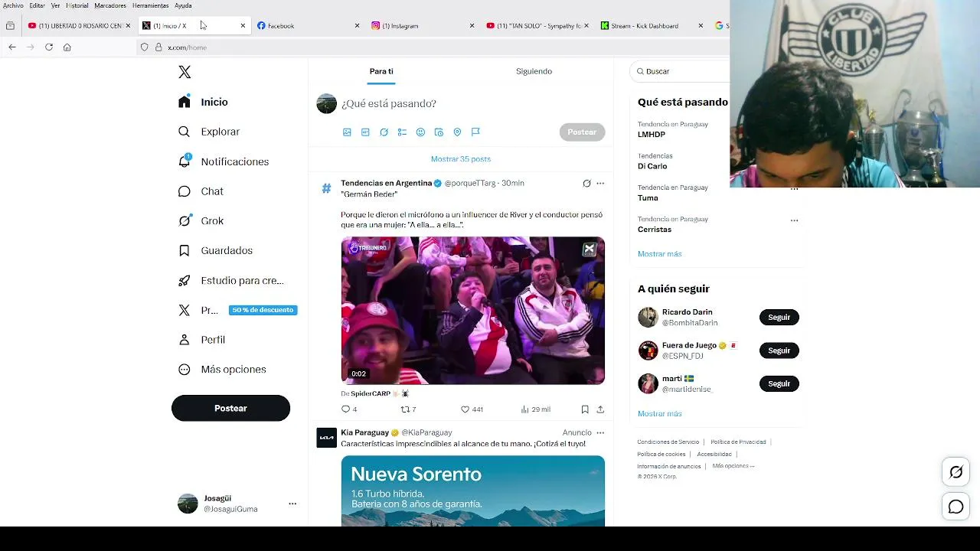Switch to Kick Dashboard browser tab
Screen dimensions: 980x551
tap(651, 25)
